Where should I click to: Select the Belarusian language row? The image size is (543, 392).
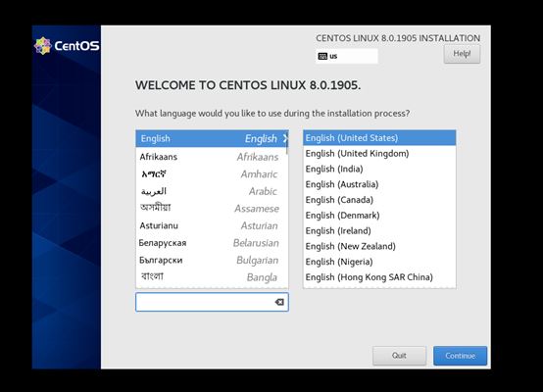point(212,243)
